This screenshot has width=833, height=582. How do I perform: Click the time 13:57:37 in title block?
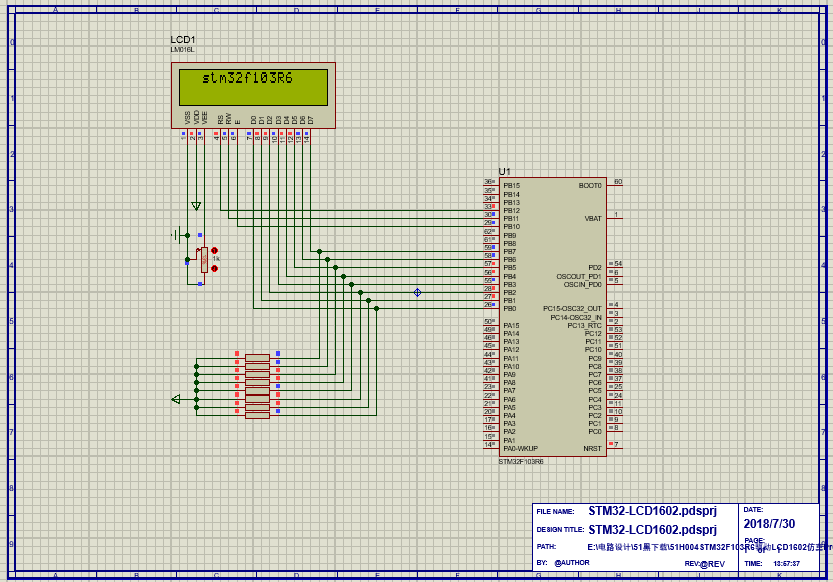pos(786,563)
